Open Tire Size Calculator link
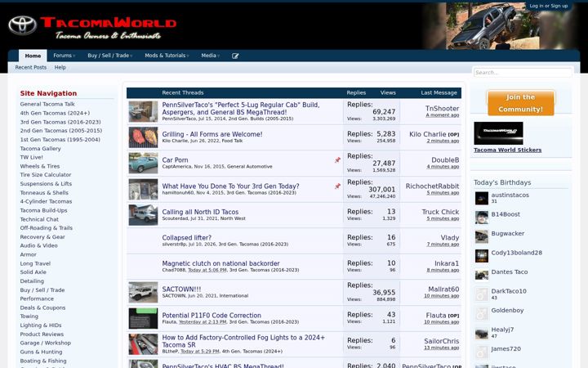 coord(46,175)
